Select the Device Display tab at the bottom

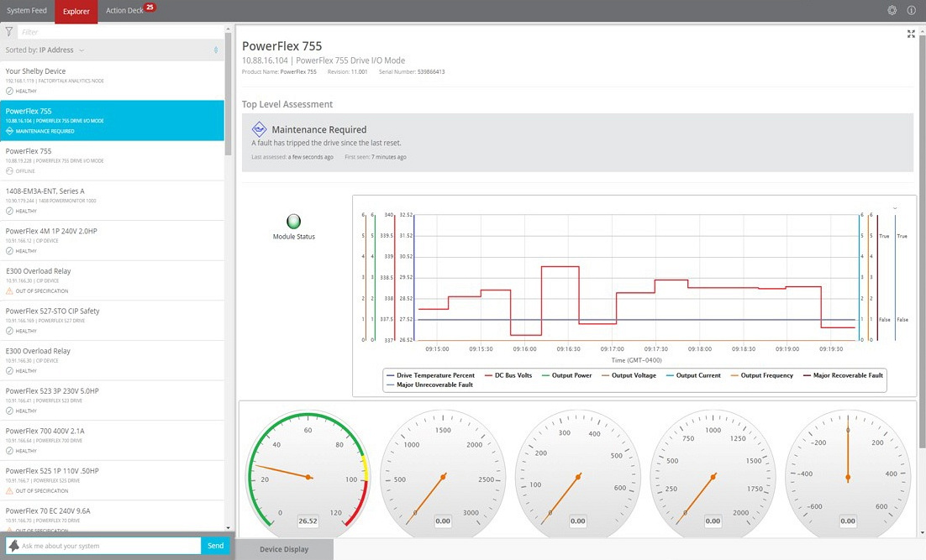click(x=284, y=549)
